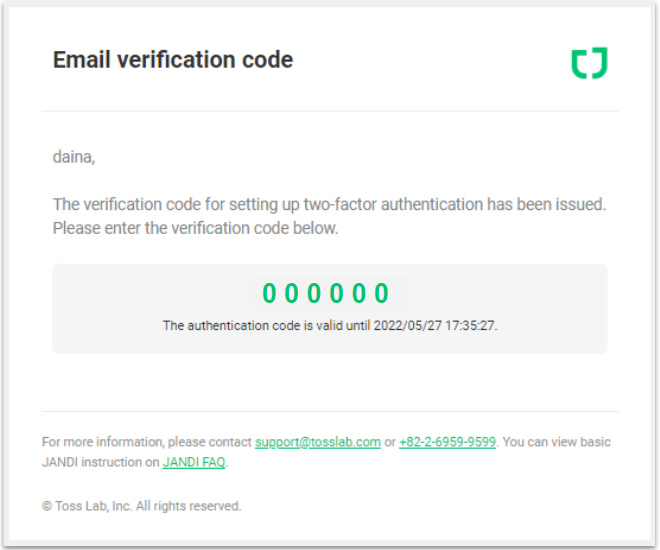Click the first digit of the verification code

point(269,293)
